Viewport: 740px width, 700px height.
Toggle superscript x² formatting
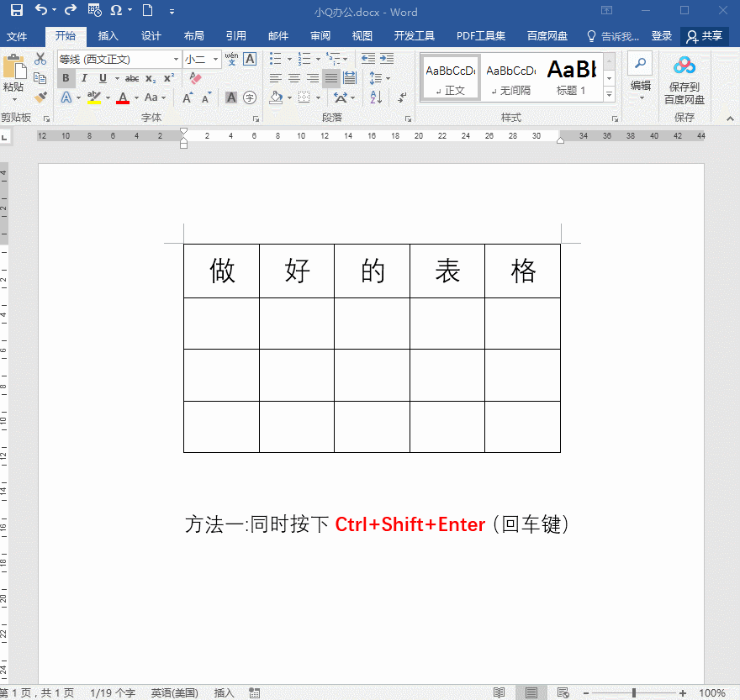click(169, 78)
